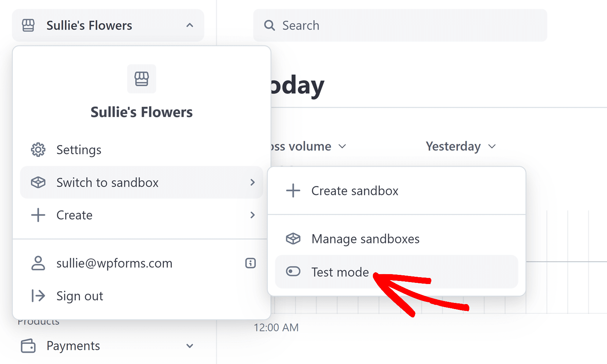
Task: Open the Create submenu
Action: [141, 215]
